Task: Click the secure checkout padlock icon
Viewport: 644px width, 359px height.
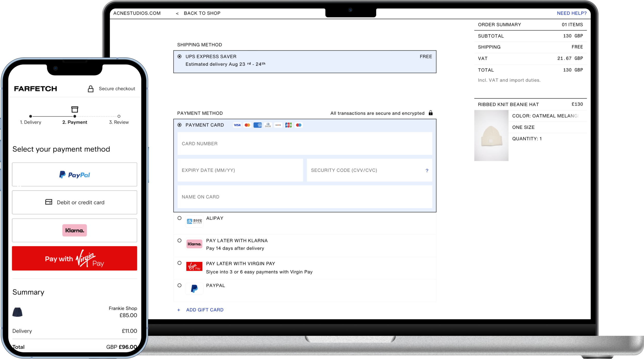Action: pyautogui.click(x=90, y=89)
